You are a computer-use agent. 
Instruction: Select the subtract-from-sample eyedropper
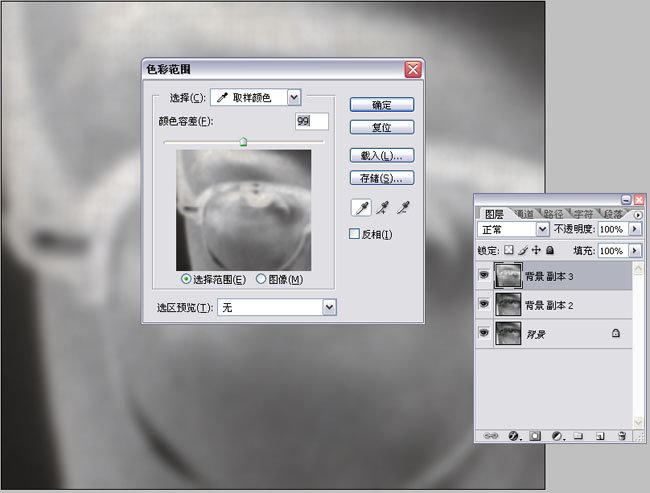coord(403,208)
